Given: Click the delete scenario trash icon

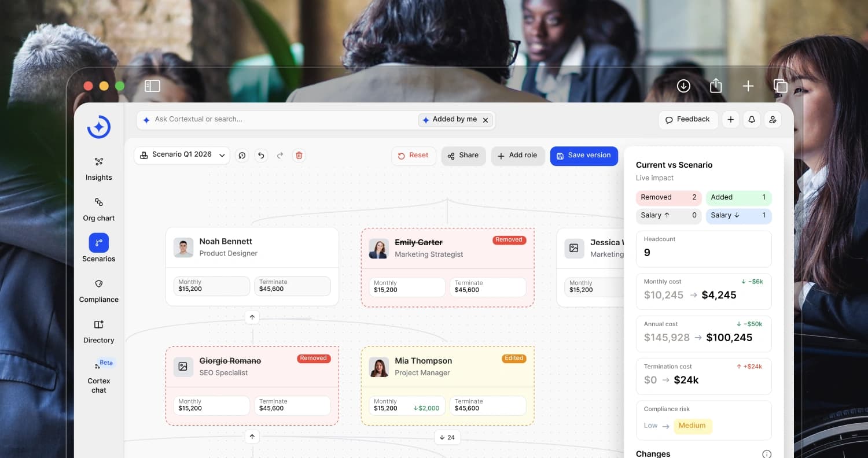Looking at the screenshot, I should (299, 155).
